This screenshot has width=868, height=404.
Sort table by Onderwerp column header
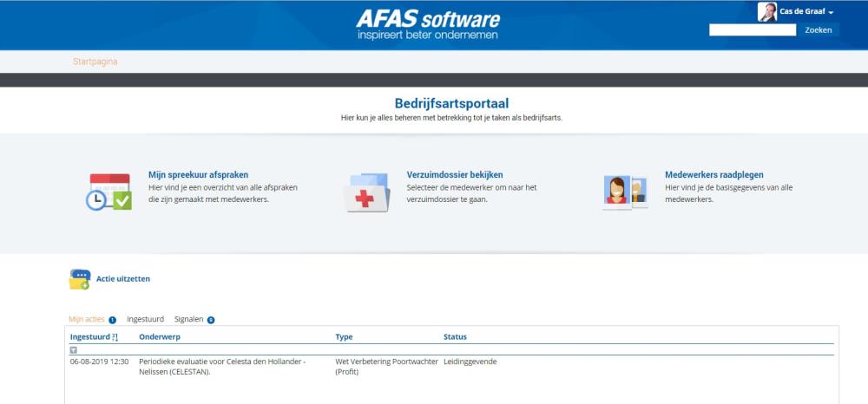point(160,336)
